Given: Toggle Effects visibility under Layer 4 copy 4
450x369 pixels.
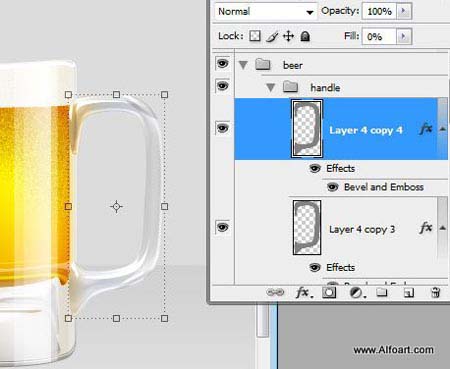Looking at the screenshot, I should [315, 168].
